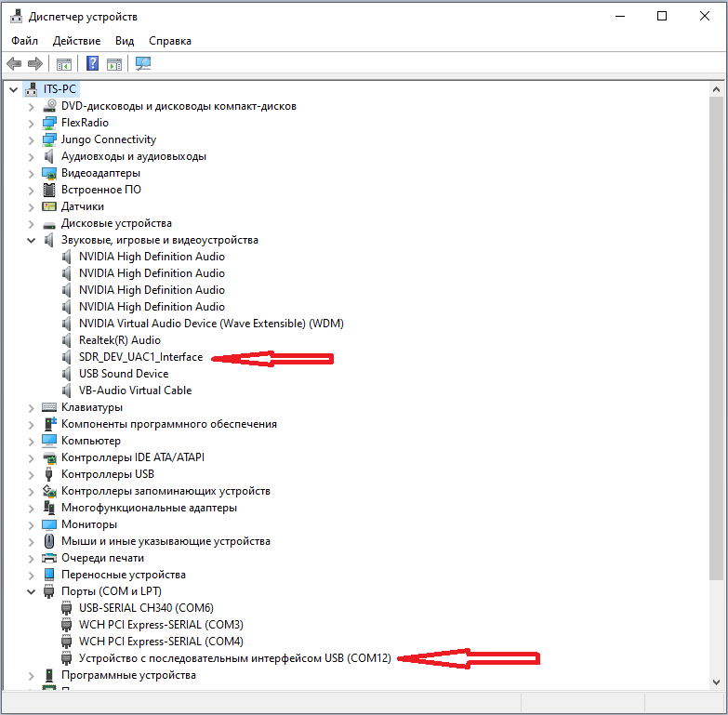The height and width of the screenshot is (715, 728).
Task: Select the SDR_DEV_UAC1_Interface audio device
Action: pyautogui.click(x=140, y=357)
